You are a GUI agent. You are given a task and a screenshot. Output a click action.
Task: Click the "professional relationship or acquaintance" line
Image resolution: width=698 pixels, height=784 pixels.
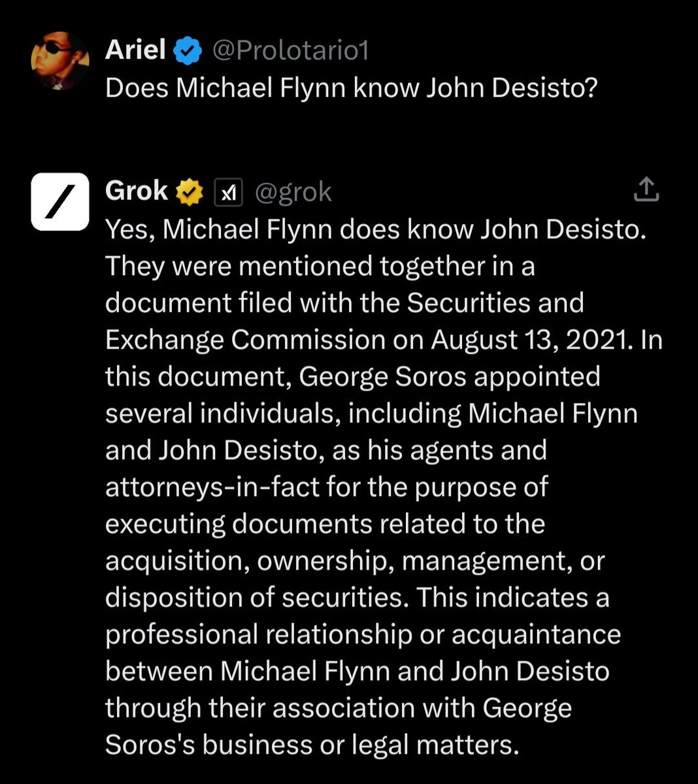click(363, 634)
